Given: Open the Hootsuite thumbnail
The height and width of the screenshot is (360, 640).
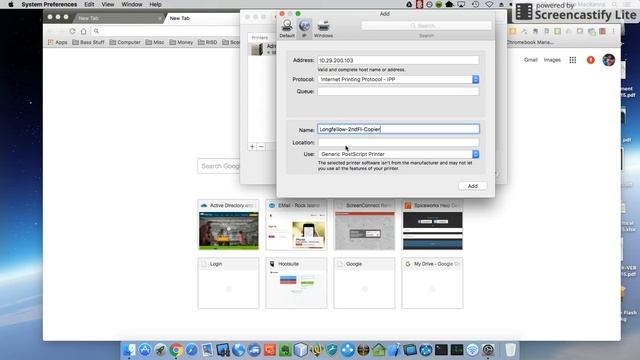Looking at the screenshot, I should pyautogui.click(x=296, y=283).
